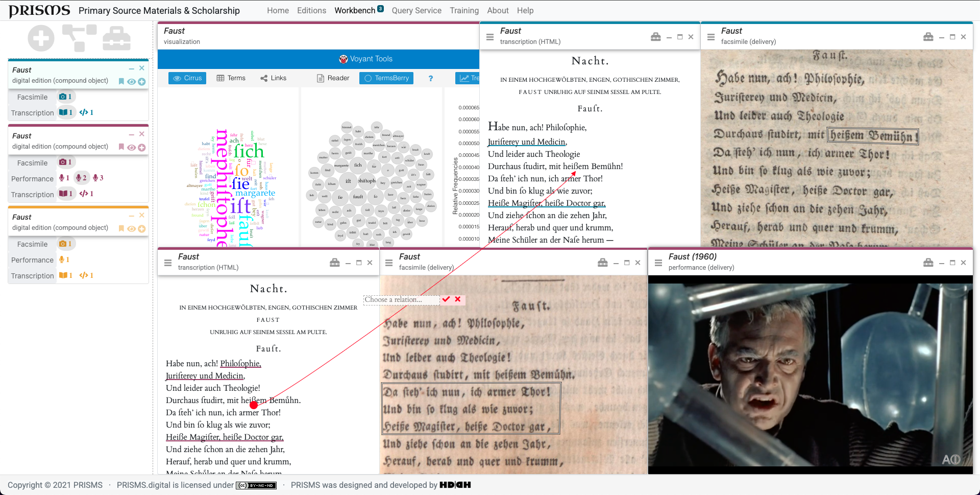
Task: Toggle eye visibility on orange Faust card
Action: [131, 229]
